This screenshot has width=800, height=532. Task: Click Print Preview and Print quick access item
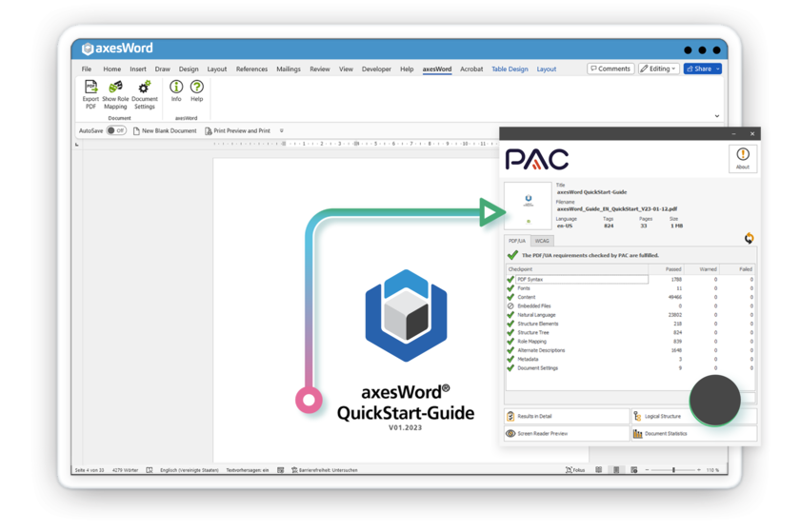[x=238, y=130]
